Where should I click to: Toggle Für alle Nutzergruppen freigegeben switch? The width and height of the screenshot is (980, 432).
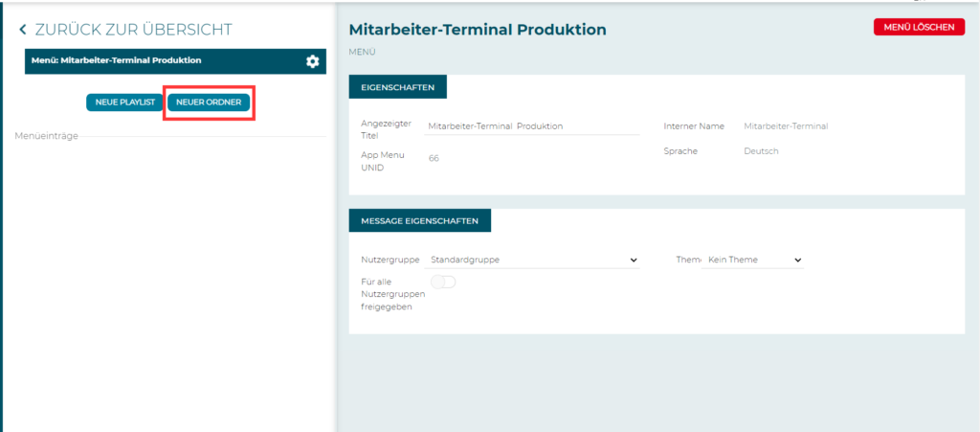click(x=443, y=282)
